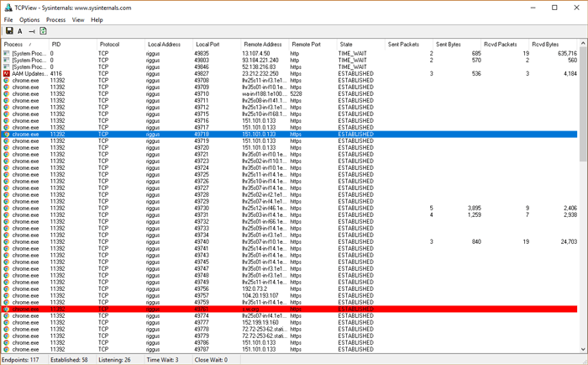Image resolution: width=588 pixels, height=365 pixels.
Task: Click the chrome icon on port 49730 row
Action: [7, 208]
